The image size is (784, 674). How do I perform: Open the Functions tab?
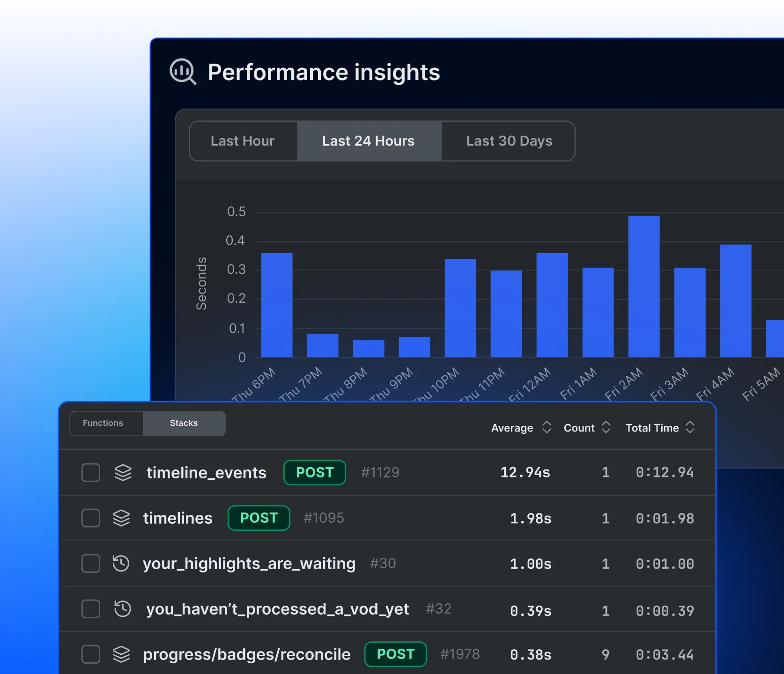pos(106,423)
